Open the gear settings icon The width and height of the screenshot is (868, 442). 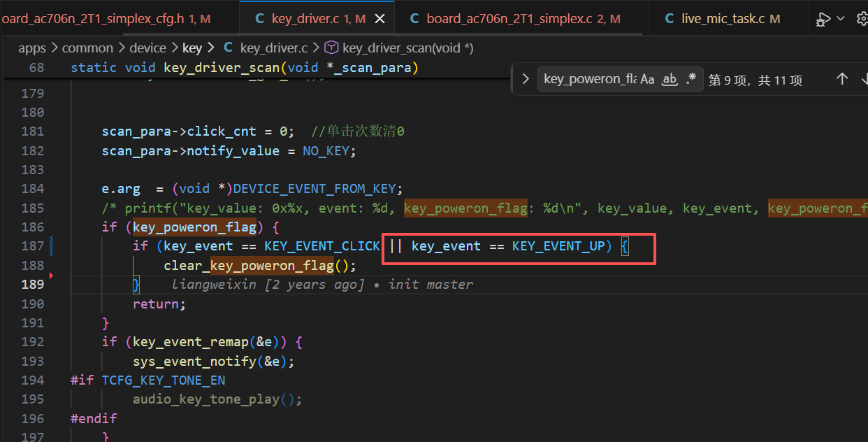point(862,20)
